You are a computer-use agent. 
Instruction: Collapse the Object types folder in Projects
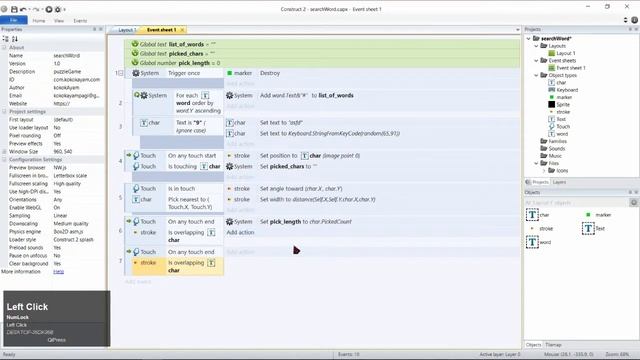coord(536,75)
